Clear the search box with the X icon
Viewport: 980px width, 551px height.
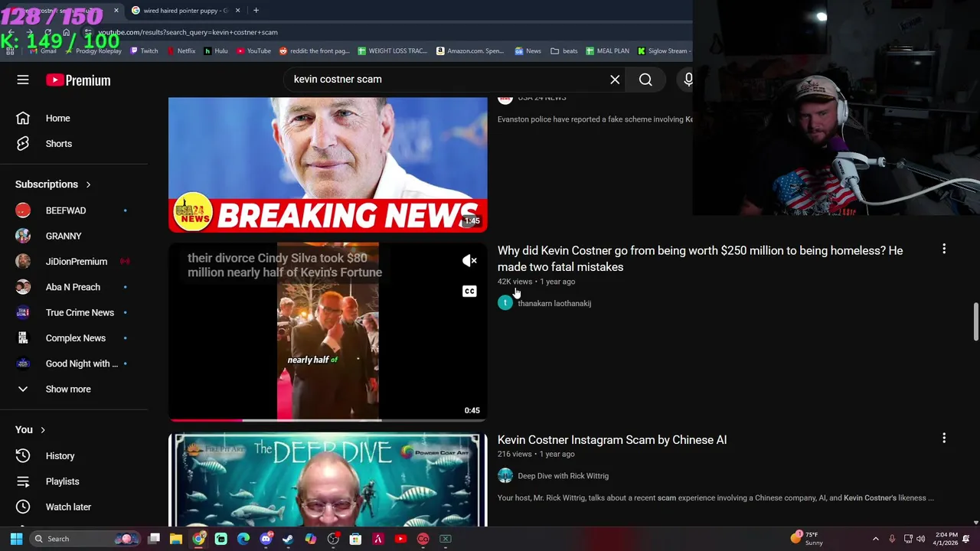(x=615, y=79)
